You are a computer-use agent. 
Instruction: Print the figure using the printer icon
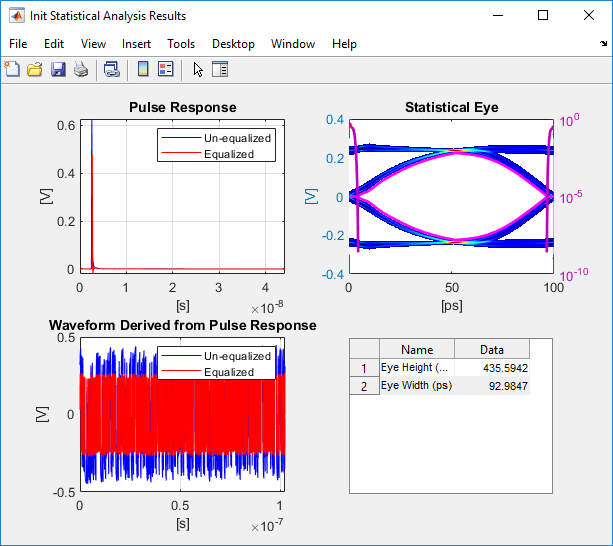[x=81, y=70]
